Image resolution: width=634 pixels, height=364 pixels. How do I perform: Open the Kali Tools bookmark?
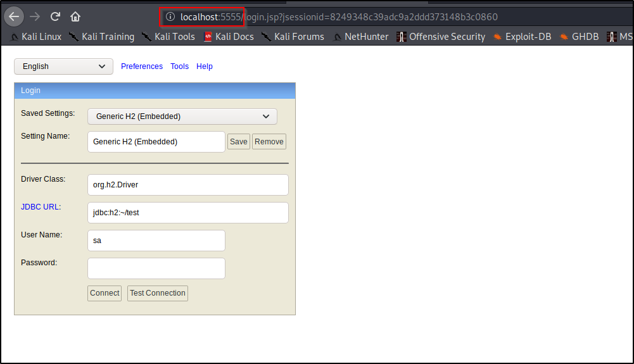coord(168,37)
